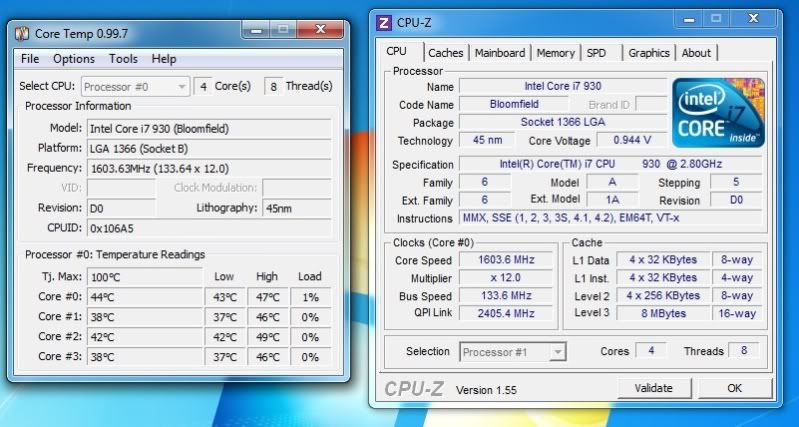
Task: Click the Specification text with 2.80GHz
Action: click(x=610, y=164)
